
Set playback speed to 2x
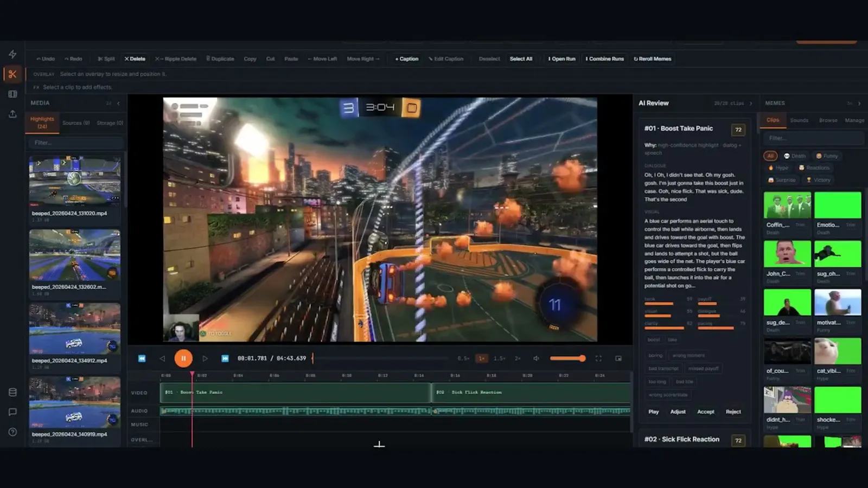click(518, 358)
